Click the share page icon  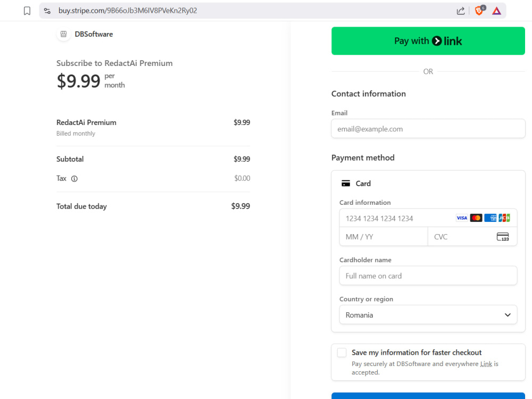coord(460,11)
